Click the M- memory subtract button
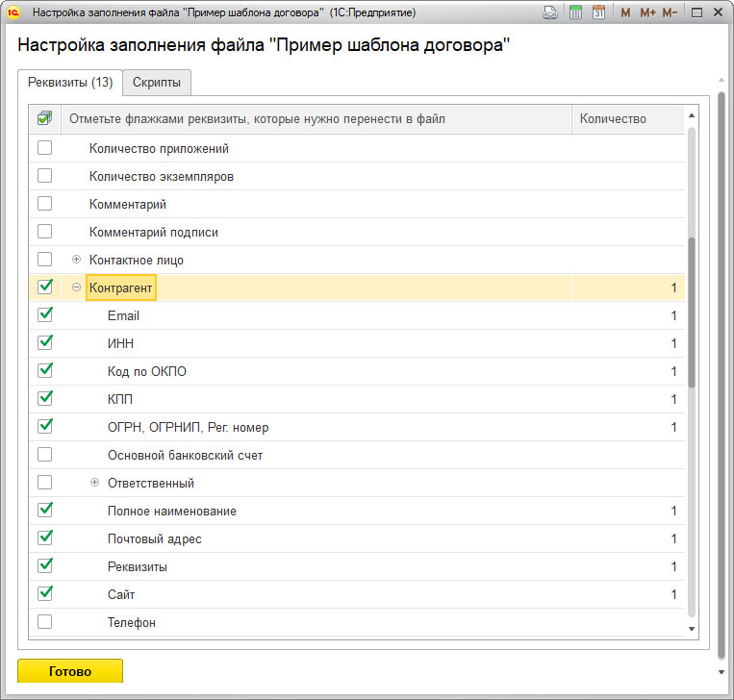The image size is (734, 700). pos(670,12)
